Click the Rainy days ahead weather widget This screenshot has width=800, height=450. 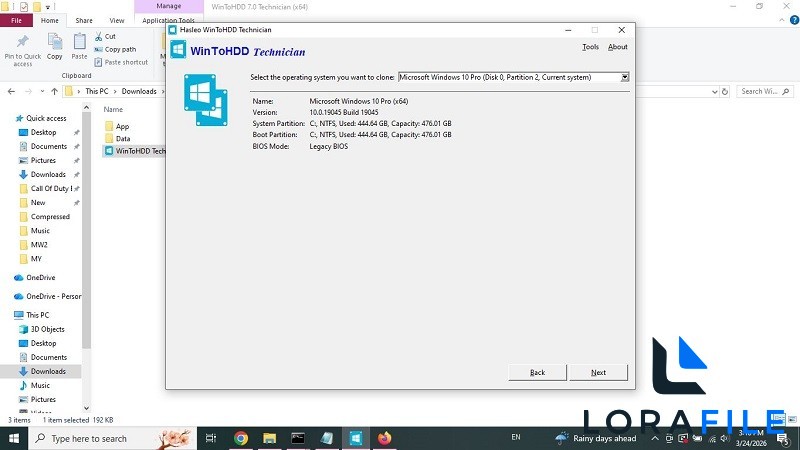tap(596, 438)
